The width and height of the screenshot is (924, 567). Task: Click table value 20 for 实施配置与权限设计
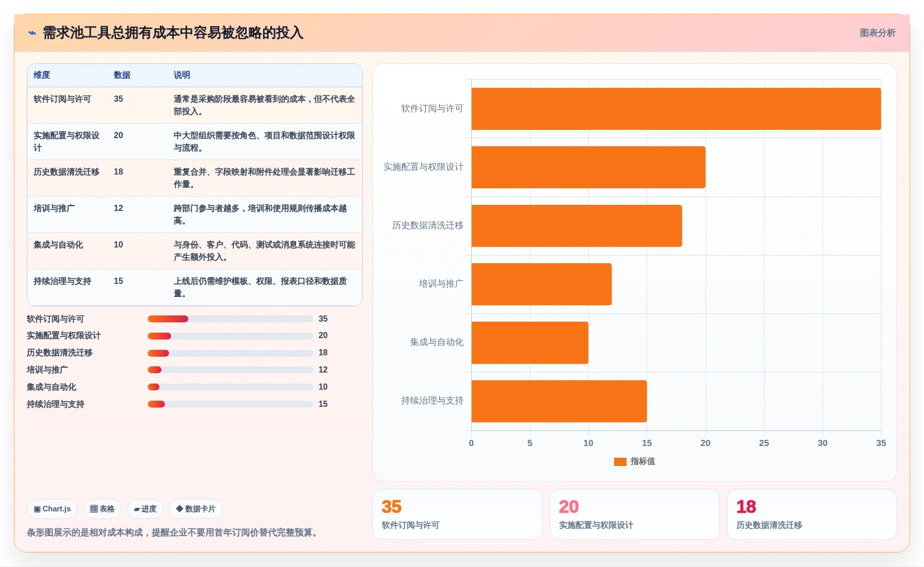pyautogui.click(x=119, y=135)
